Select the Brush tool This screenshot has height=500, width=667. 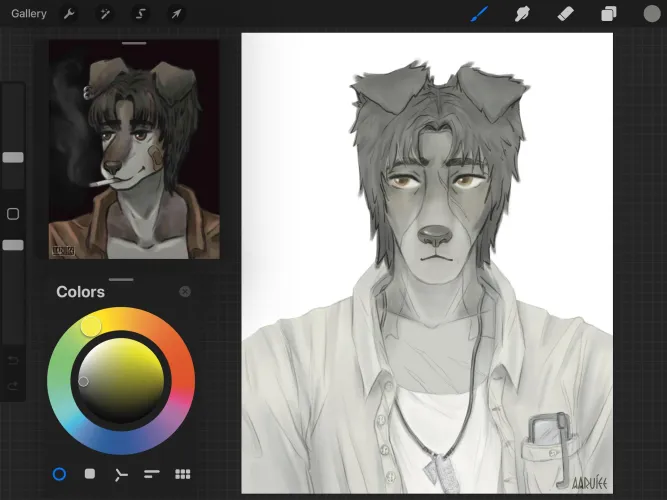[x=479, y=14]
